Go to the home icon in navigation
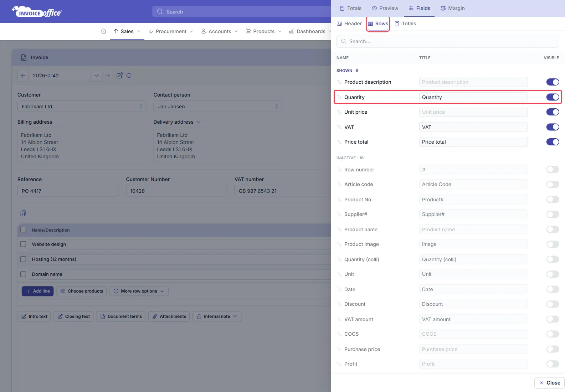The image size is (565, 392). pos(103,31)
